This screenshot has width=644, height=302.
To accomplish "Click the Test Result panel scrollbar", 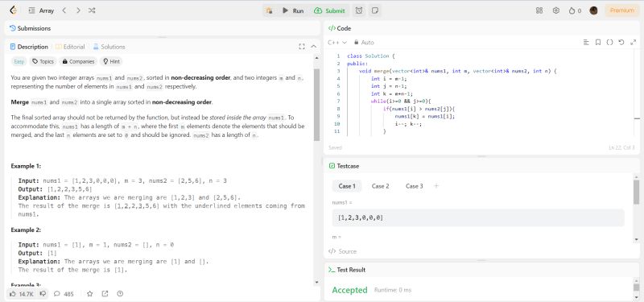I will 636,288.
